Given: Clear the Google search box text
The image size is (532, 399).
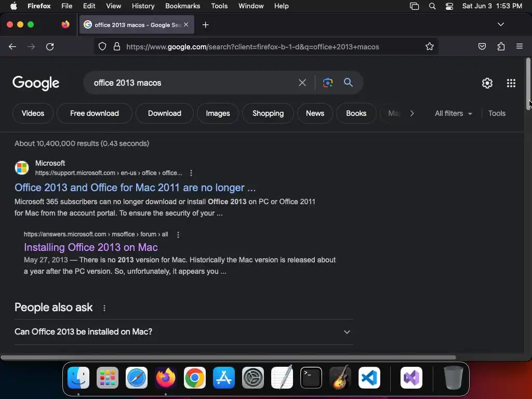Looking at the screenshot, I should (x=302, y=83).
